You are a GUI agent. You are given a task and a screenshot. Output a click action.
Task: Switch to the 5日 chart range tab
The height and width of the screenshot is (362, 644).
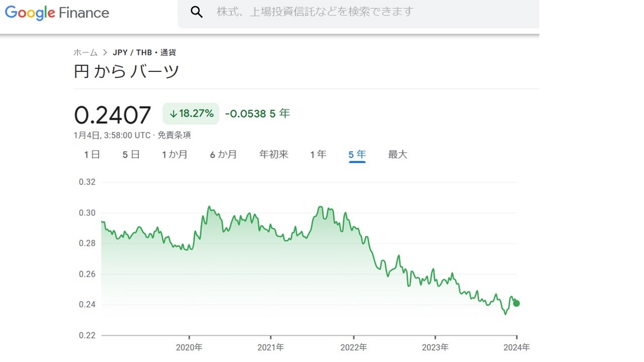130,154
